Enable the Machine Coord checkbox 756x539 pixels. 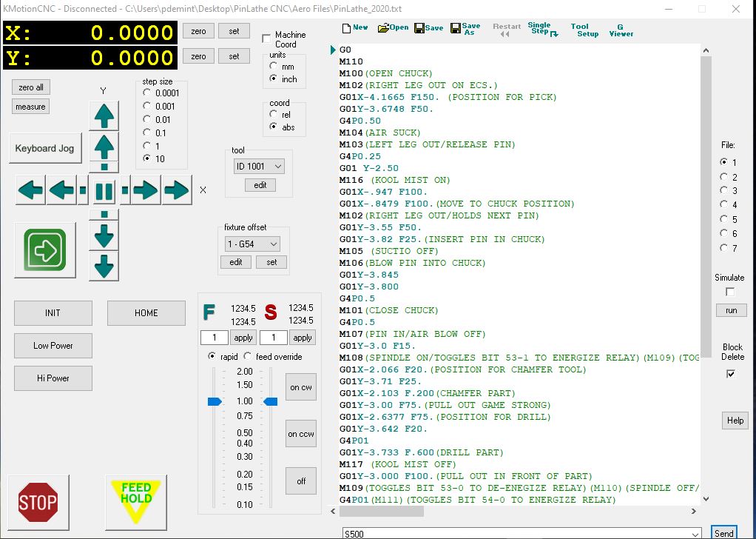coord(267,38)
